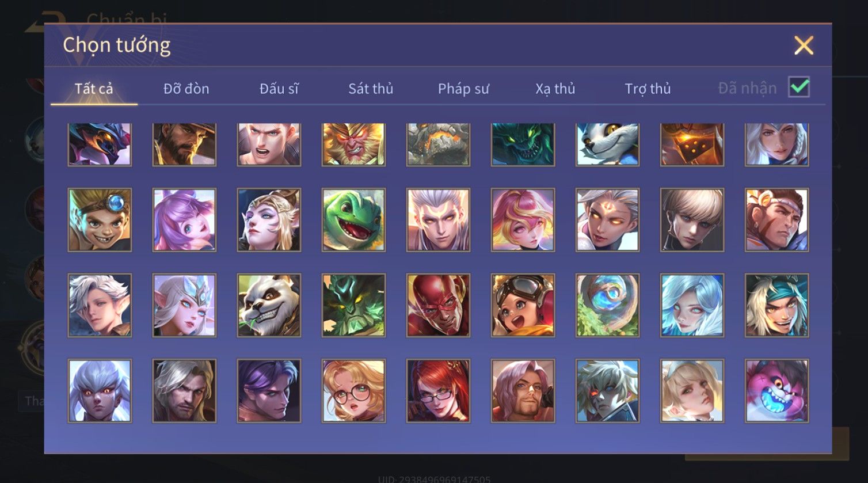Screen dimensions: 868x483
Task: Select the Đấu sĩ tab
Action: 279,89
